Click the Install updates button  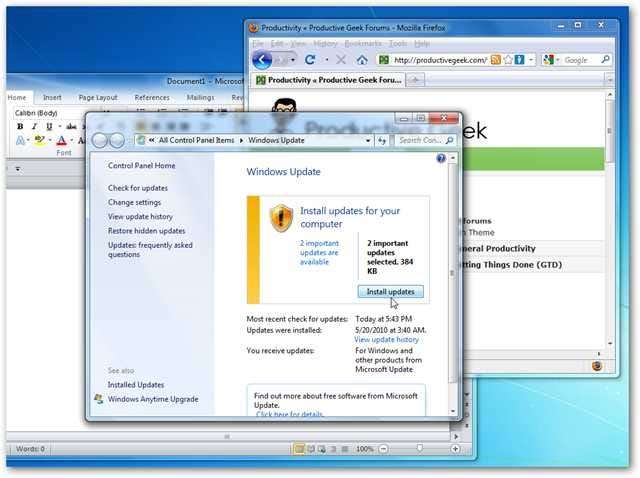tap(391, 291)
